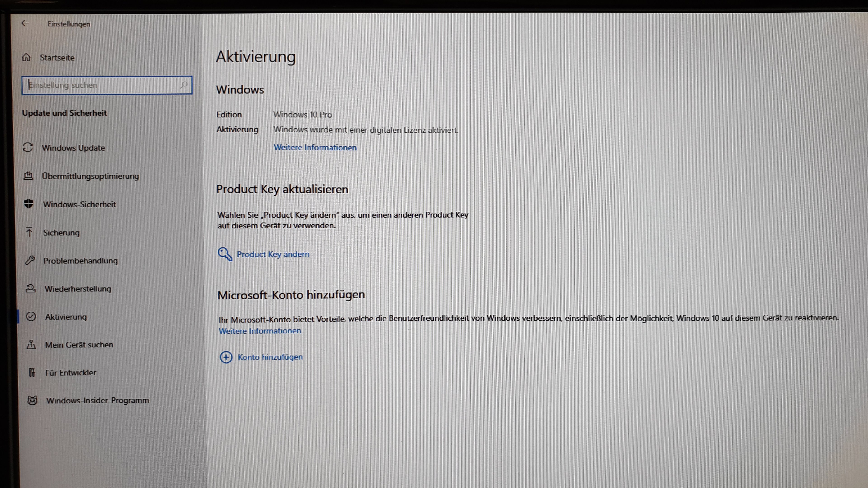
Task: Click the key icon for Product Key
Action: click(225, 254)
